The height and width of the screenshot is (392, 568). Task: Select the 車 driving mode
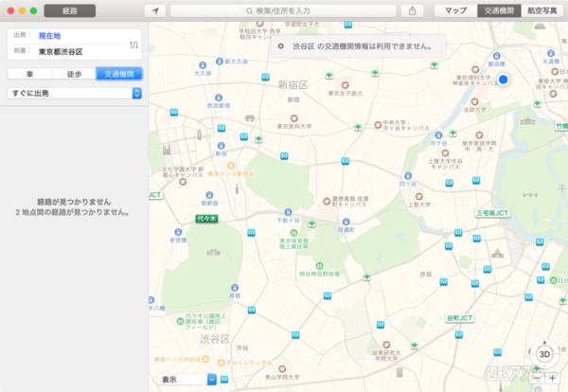tap(29, 74)
